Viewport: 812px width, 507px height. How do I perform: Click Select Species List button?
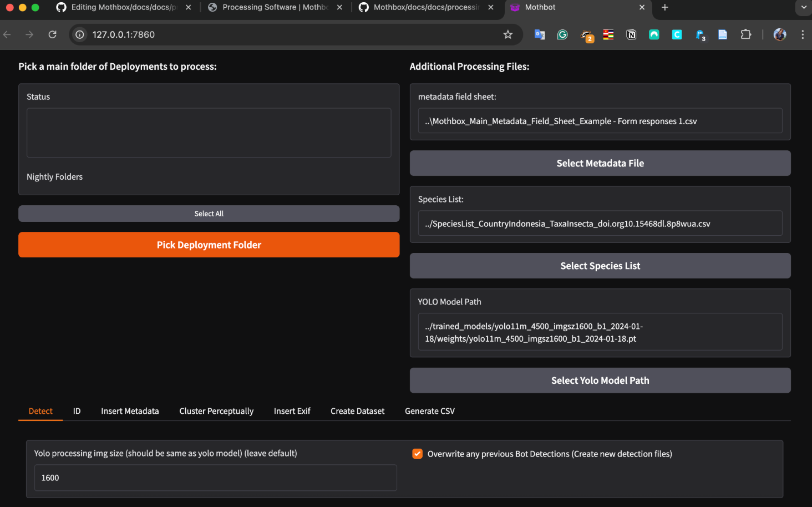click(x=600, y=266)
